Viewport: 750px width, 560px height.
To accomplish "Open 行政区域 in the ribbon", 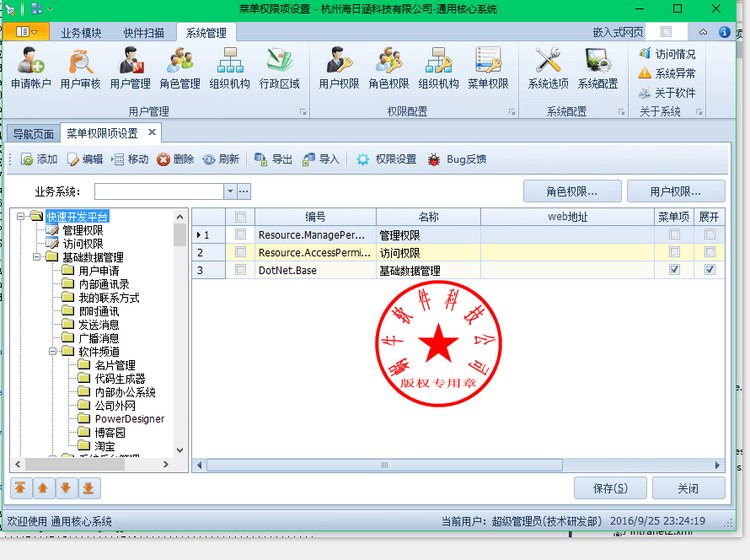I will 279,68.
